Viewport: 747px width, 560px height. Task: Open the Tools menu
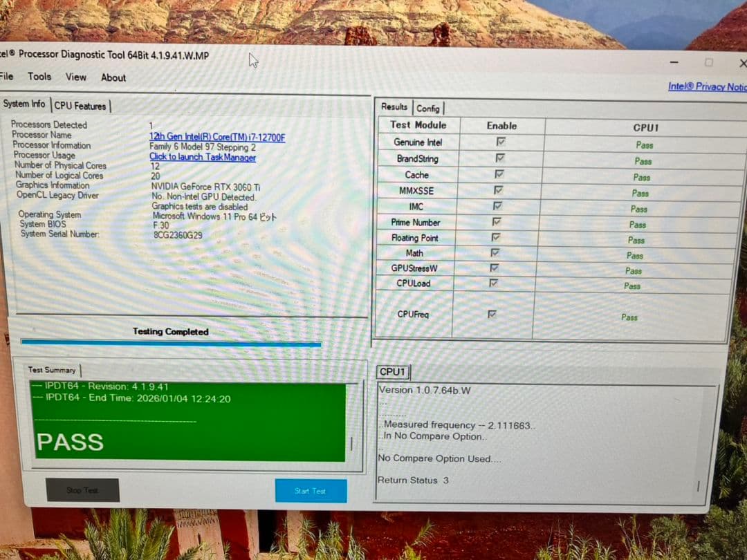pos(39,77)
